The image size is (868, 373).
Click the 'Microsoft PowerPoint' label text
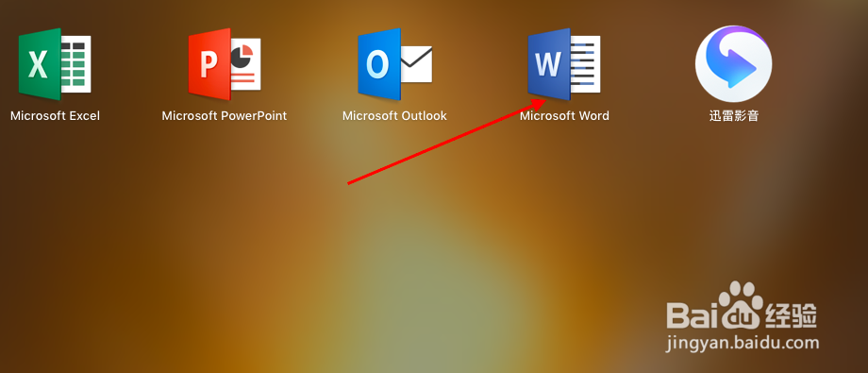[225, 116]
